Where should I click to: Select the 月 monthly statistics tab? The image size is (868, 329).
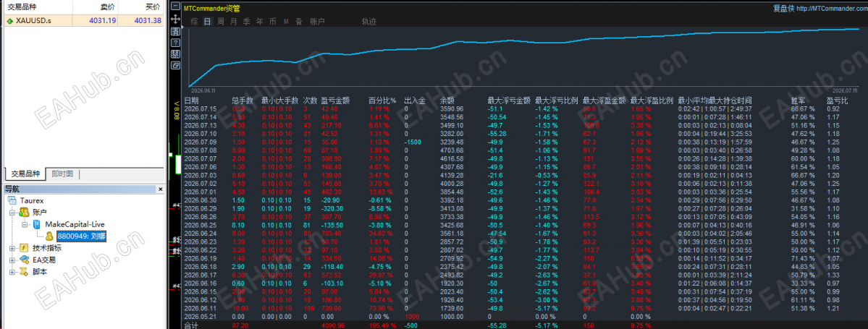[234, 22]
